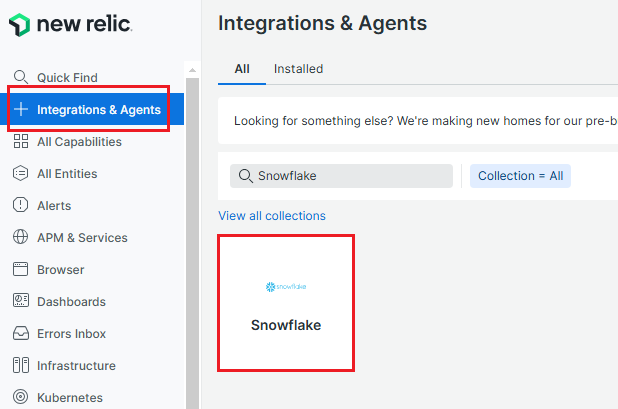This screenshot has height=409, width=618.
Task: Click the APM & Services globe icon
Action: (20, 238)
